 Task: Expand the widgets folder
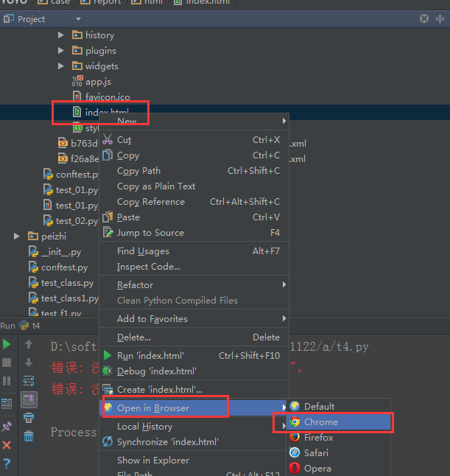click(61, 66)
